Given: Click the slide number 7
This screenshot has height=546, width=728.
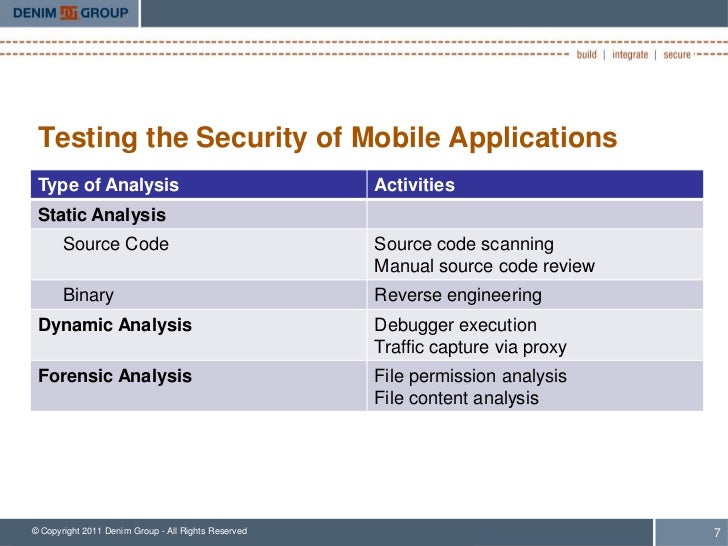Looking at the screenshot, I should point(717,533).
